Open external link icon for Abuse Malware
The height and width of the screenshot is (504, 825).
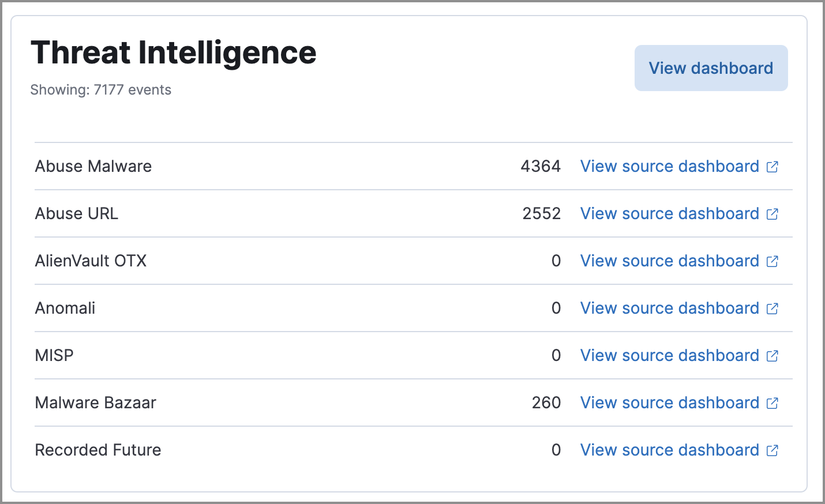click(772, 167)
